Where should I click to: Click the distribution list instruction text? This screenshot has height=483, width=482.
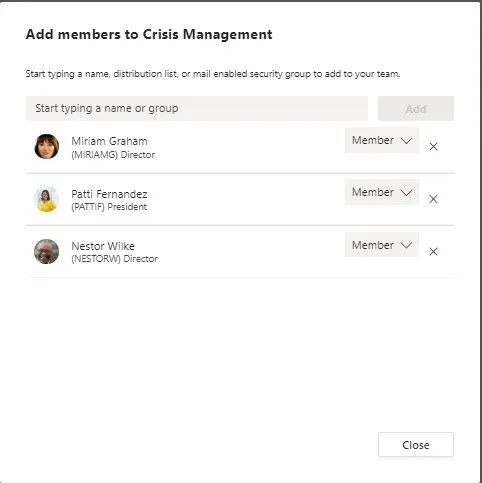[213, 74]
